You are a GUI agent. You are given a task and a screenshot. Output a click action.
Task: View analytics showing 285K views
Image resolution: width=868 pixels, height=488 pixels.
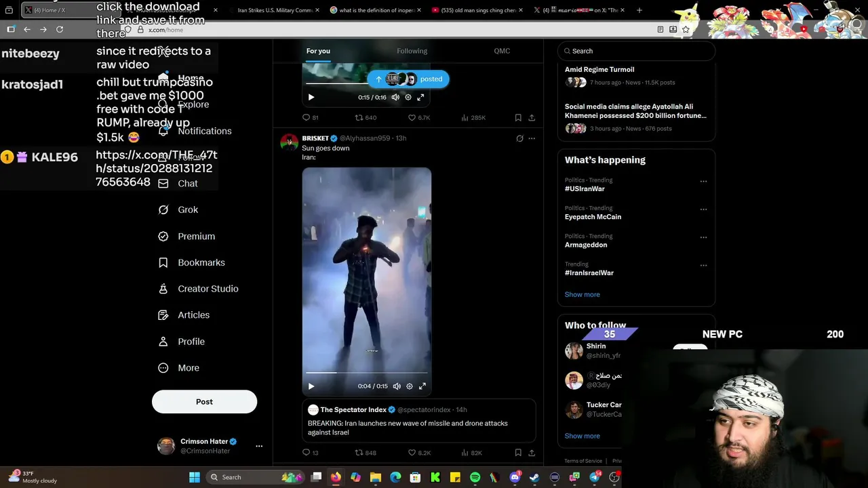coord(473,117)
